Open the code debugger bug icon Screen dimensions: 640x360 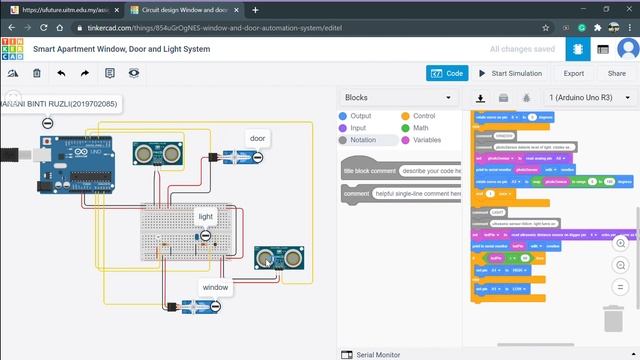click(x=526, y=98)
